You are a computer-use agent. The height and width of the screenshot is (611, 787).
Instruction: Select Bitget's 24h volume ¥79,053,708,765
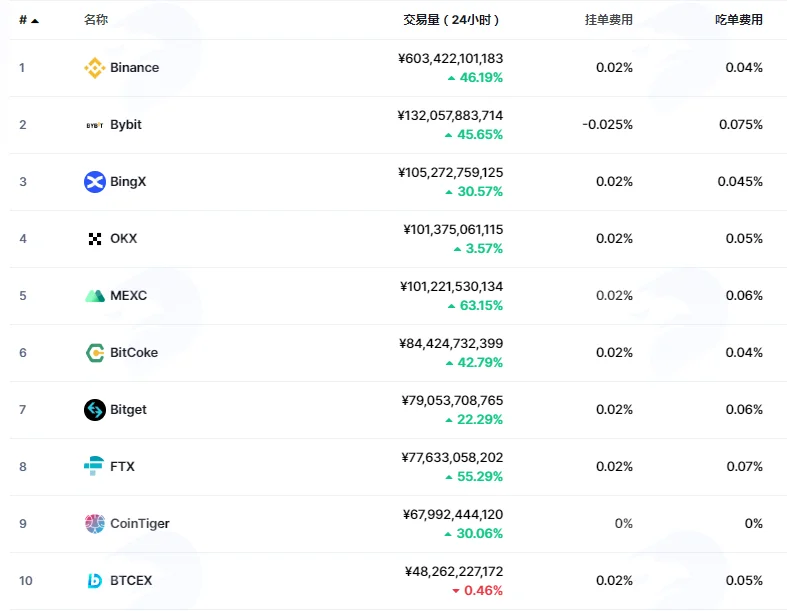452,401
